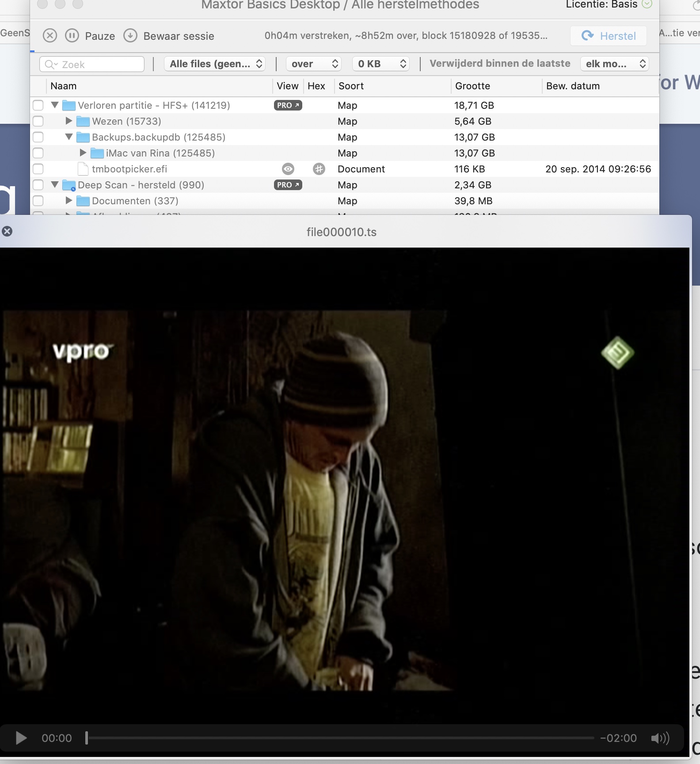
Task: Click the PRO badge on Deep Scan row
Action: click(x=288, y=185)
